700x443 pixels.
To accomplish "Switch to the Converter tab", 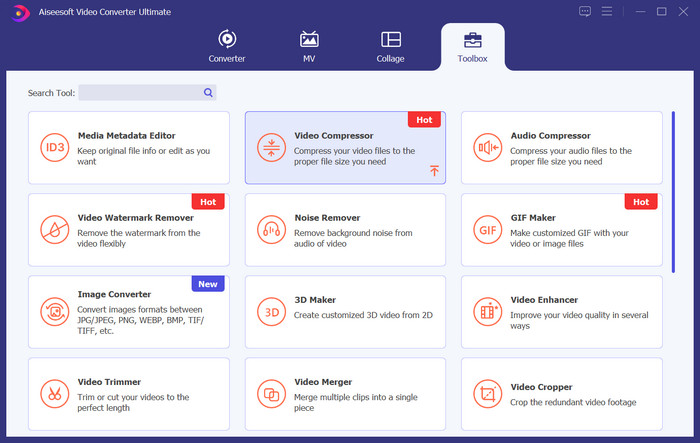I will (227, 46).
